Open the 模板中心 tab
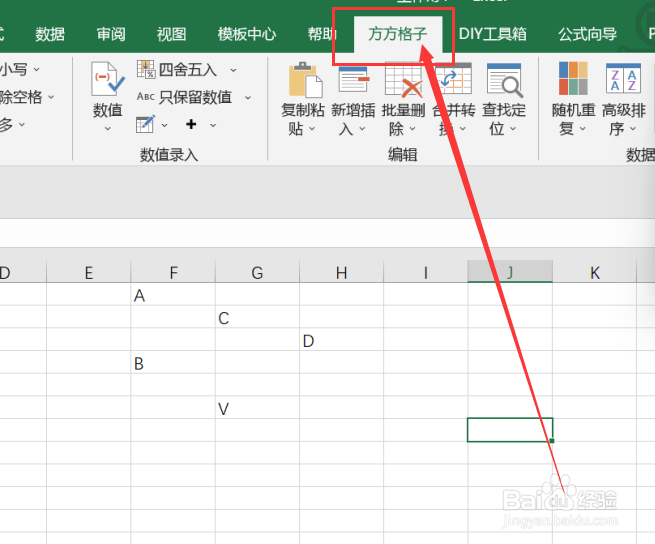 pyautogui.click(x=246, y=34)
